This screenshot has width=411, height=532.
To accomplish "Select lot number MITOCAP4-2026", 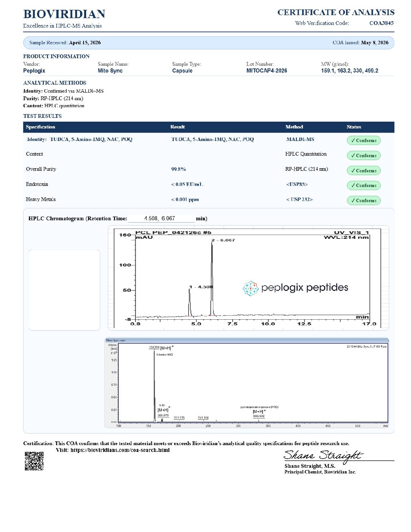I will 267,71.
